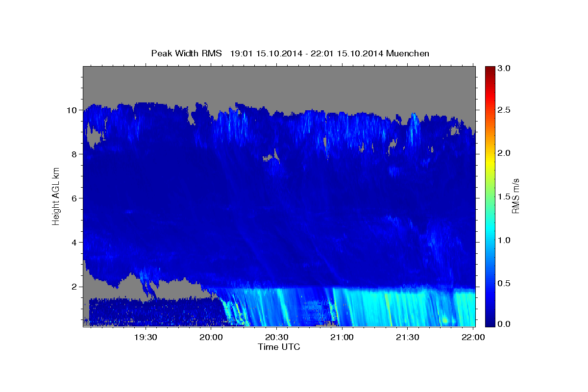Click the '19:30' time axis label
Screen dimensions: 588x392
[146, 337]
